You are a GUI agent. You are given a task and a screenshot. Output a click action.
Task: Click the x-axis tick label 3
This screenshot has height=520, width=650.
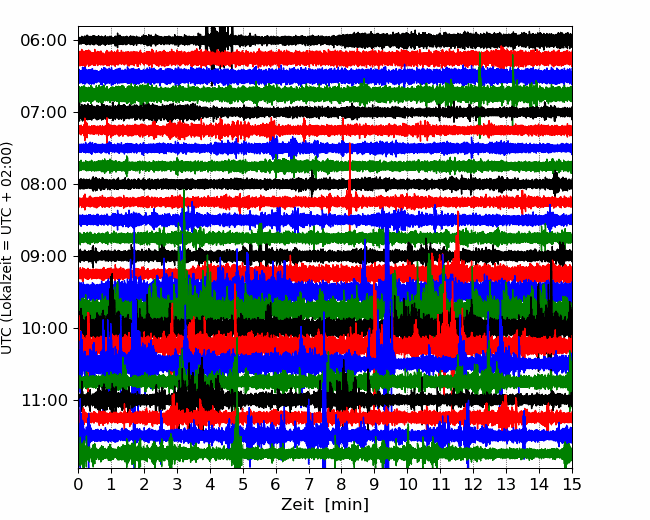click(x=177, y=484)
